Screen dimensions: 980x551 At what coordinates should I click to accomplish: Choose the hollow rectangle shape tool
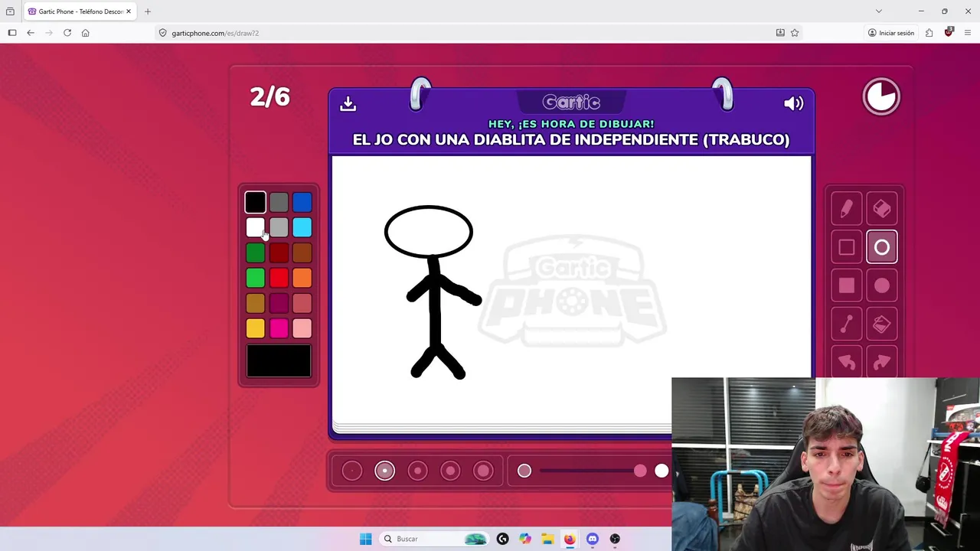point(846,247)
